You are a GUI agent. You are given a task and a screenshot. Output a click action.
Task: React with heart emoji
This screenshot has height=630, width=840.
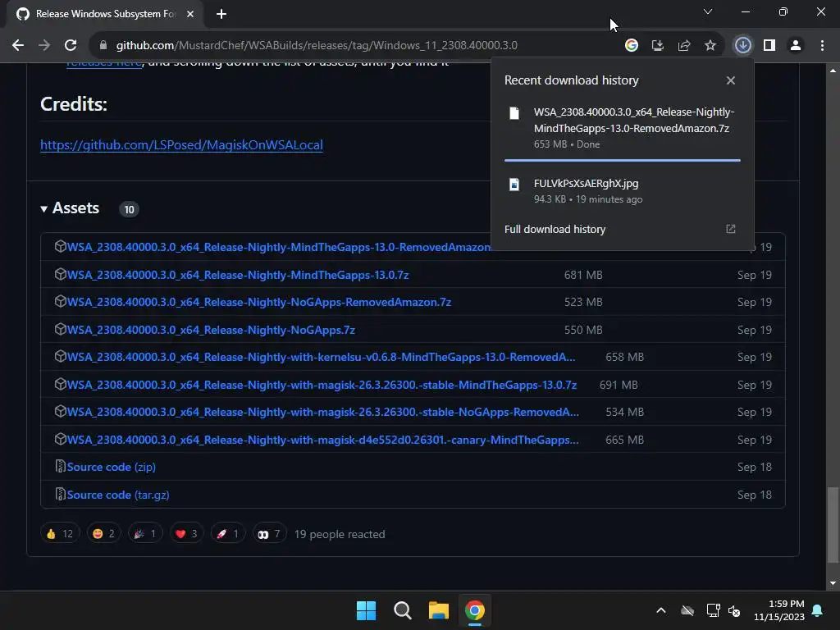tap(186, 533)
